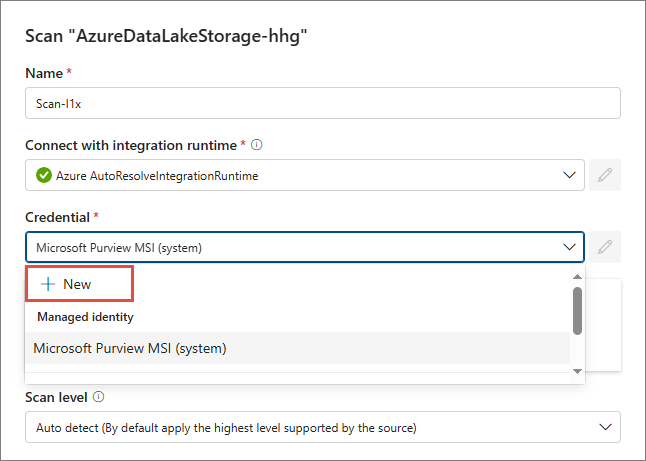Click the edit pencil next to Credential
Screen dimensions: 646x461
tap(604, 247)
